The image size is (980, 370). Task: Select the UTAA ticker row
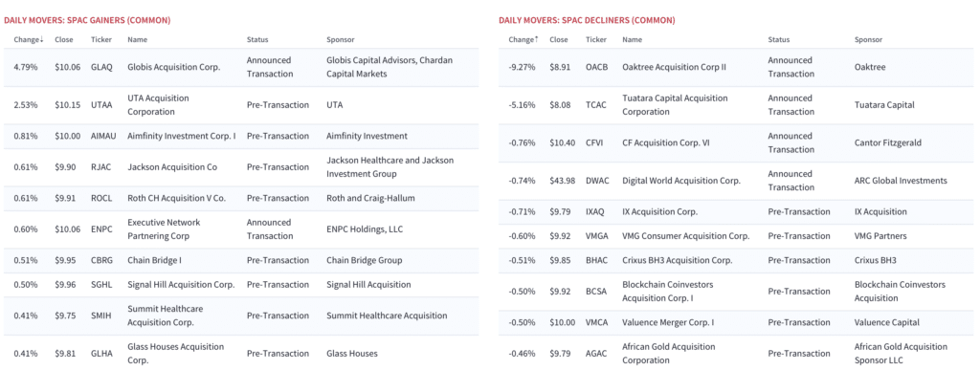pos(241,105)
